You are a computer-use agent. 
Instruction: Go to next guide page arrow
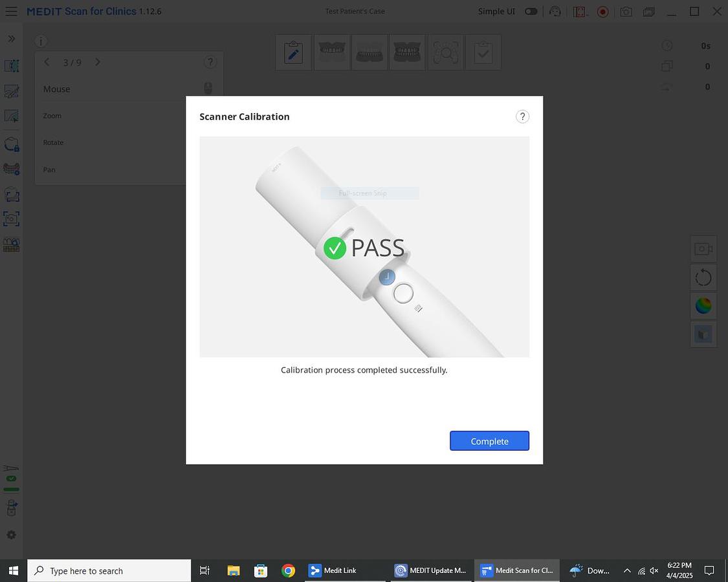pyautogui.click(x=98, y=62)
